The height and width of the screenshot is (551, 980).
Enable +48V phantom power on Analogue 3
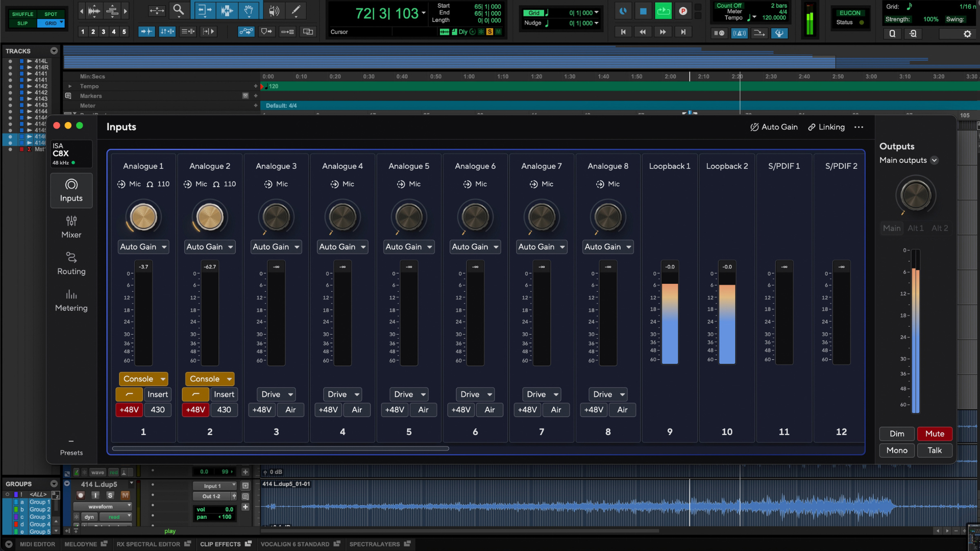tap(262, 410)
